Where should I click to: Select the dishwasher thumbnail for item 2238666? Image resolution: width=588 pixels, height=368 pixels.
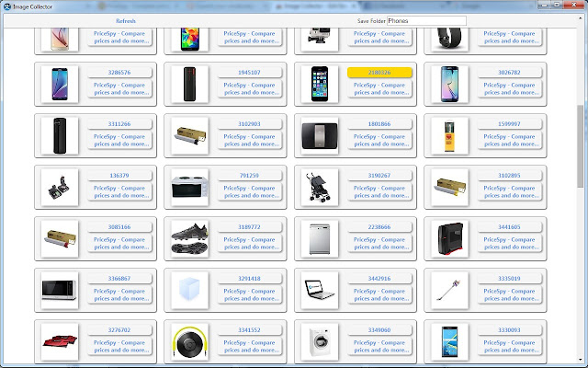tap(320, 238)
